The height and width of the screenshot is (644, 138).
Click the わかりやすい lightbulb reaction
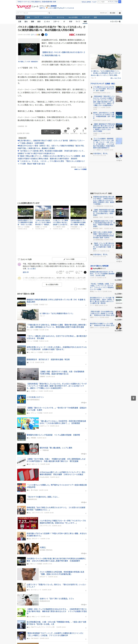[x=74, y=131]
